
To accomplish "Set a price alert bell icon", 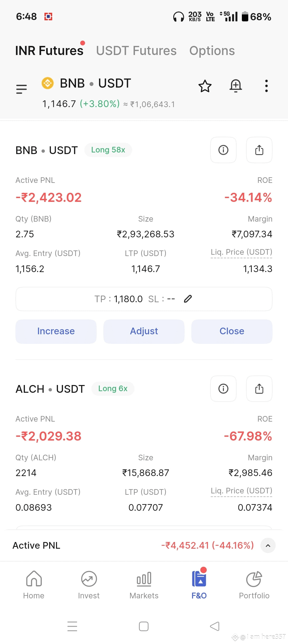I will [236, 86].
